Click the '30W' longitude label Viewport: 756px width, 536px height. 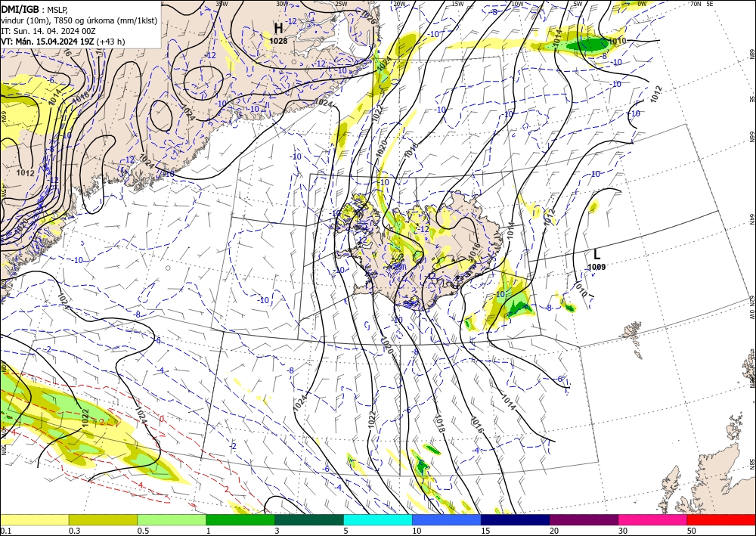click(x=282, y=4)
